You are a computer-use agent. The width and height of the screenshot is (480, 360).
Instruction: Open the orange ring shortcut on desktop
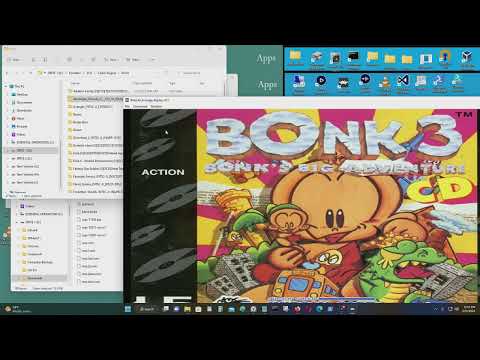coord(445,56)
